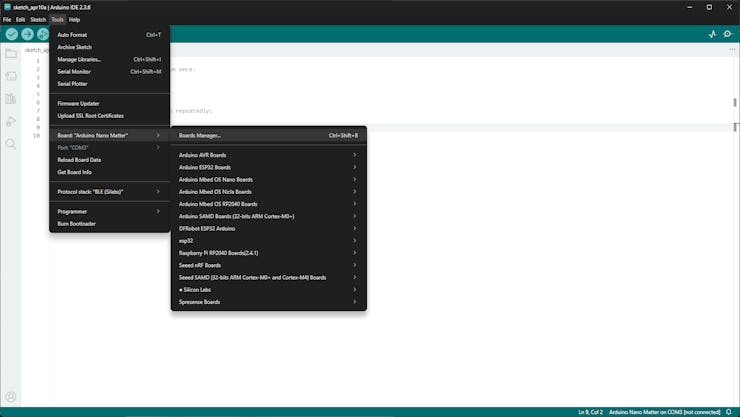Choose Auto Format from Tools menu
740x417 pixels.
coord(109,35)
